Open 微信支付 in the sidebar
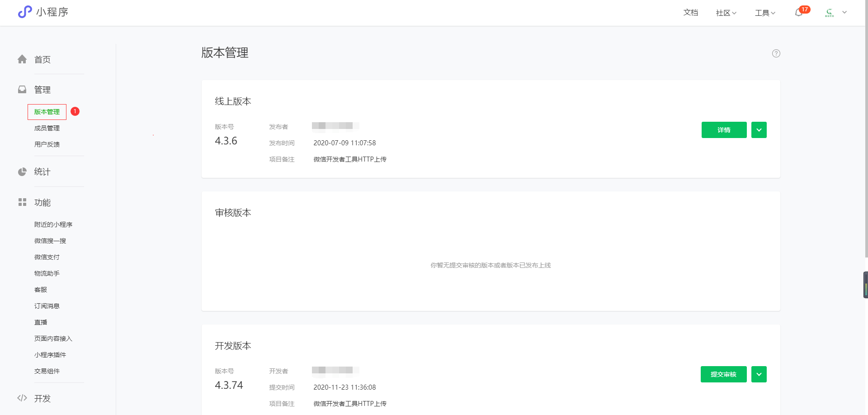This screenshot has height=415, width=868. pos(47,257)
